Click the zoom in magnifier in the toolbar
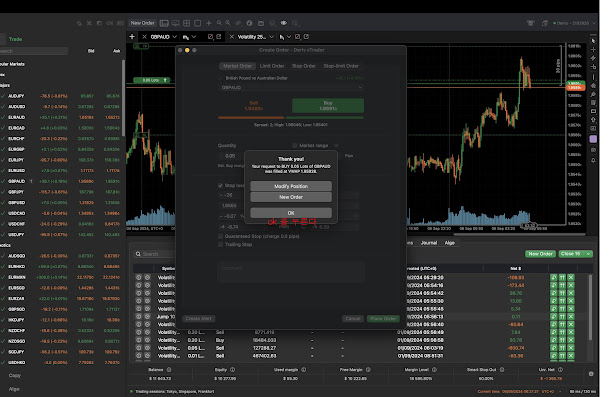615x397 pixels. [228, 23]
